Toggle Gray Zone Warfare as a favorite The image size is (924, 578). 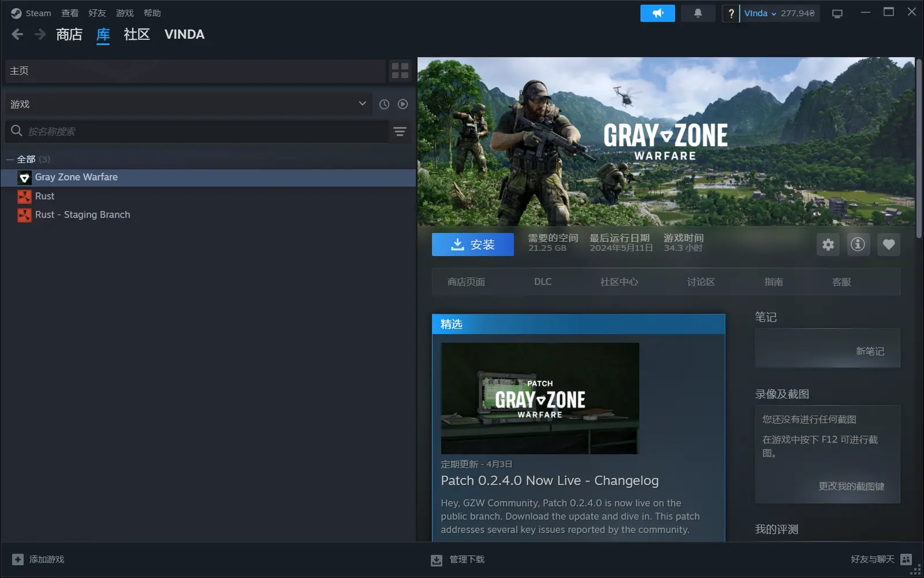[888, 244]
